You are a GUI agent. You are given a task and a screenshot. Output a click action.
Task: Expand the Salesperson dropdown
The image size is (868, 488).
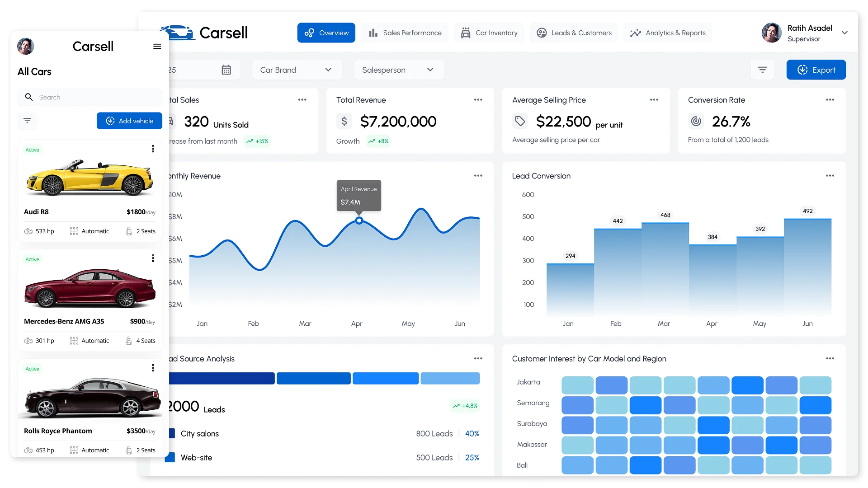[399, 70]
